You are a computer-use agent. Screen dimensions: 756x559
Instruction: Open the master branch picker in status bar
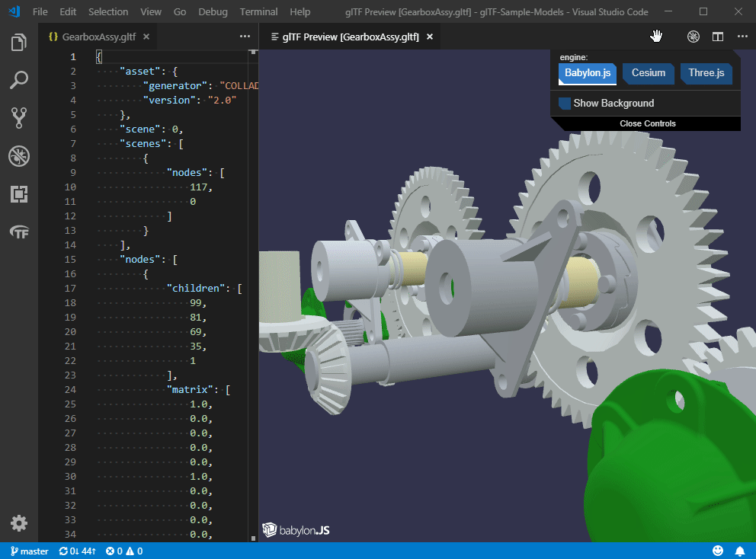(29, 551)
